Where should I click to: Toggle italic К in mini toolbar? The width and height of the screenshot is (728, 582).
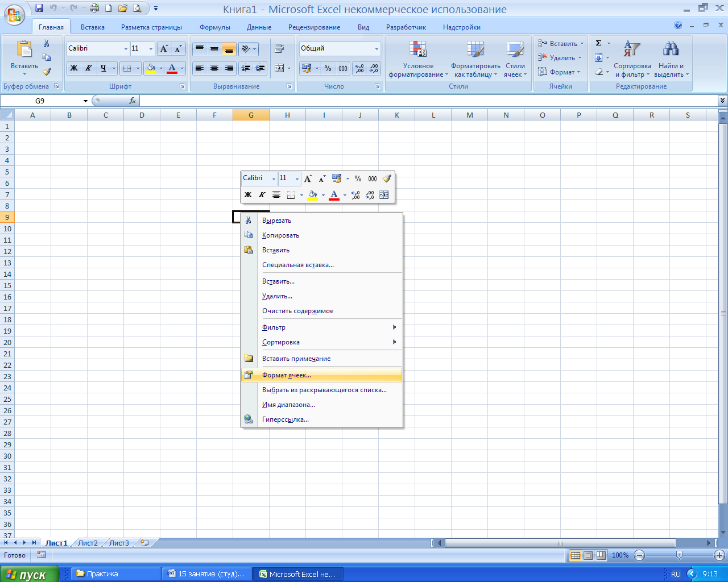point(262,195)
